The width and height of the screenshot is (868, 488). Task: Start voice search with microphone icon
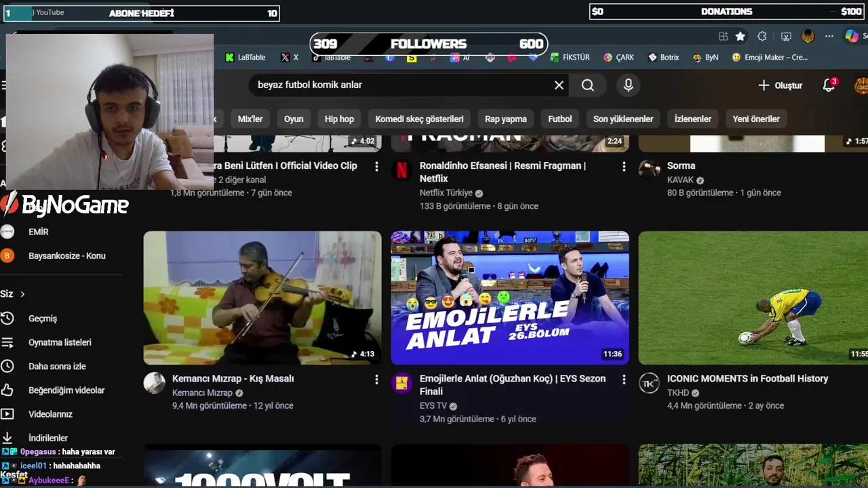click(629, 85)
